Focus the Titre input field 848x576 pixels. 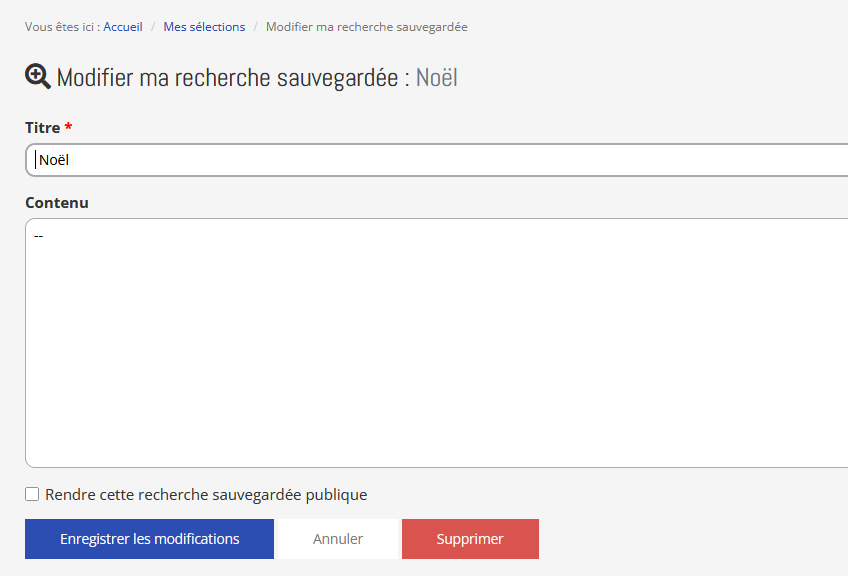tap(440, 160)
